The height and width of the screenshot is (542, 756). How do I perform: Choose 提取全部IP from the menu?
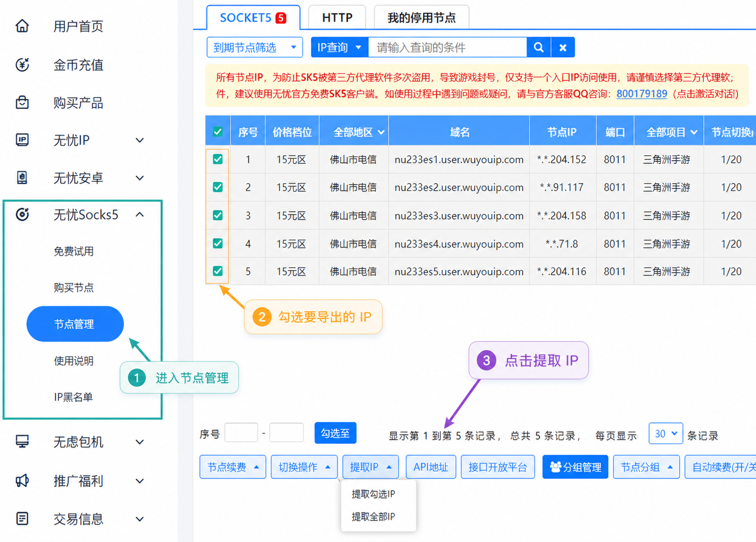click(373, 516)
